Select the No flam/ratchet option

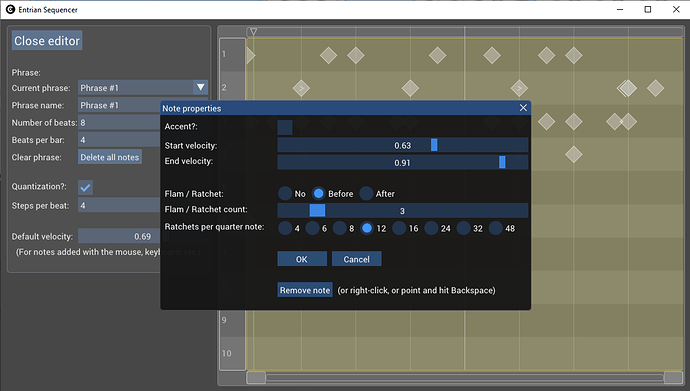285,193
